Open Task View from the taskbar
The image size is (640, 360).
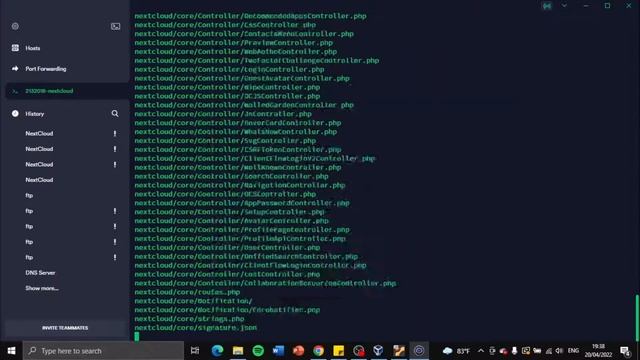point(195,351)
